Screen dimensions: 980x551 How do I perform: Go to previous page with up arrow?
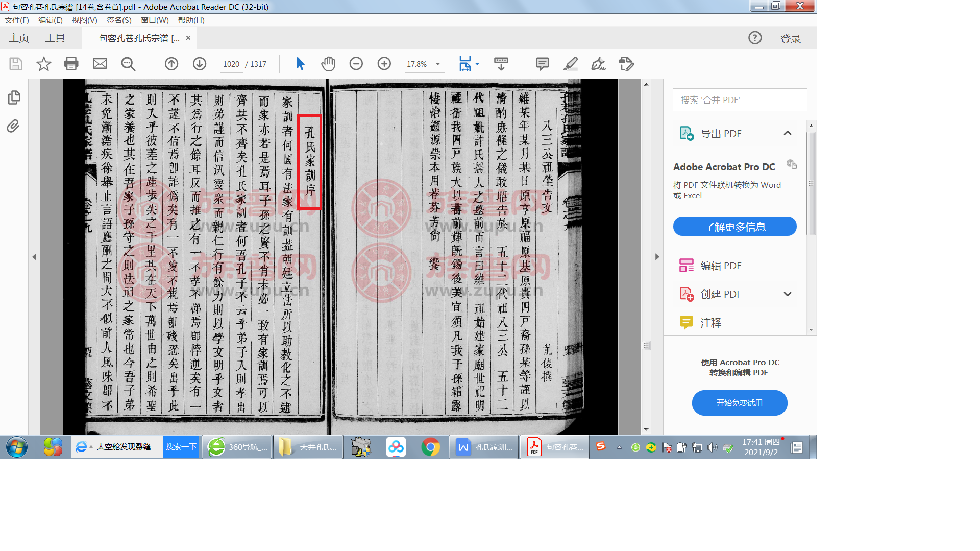[171, 64]
